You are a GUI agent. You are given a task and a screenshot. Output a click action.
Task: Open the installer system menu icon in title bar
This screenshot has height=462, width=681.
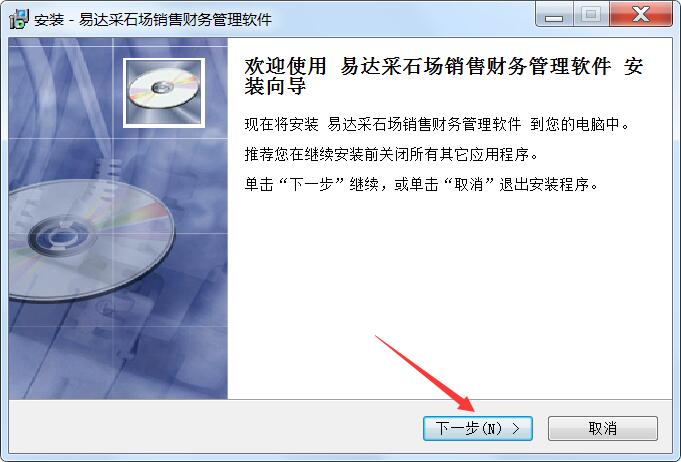click(x=19, y=19)
